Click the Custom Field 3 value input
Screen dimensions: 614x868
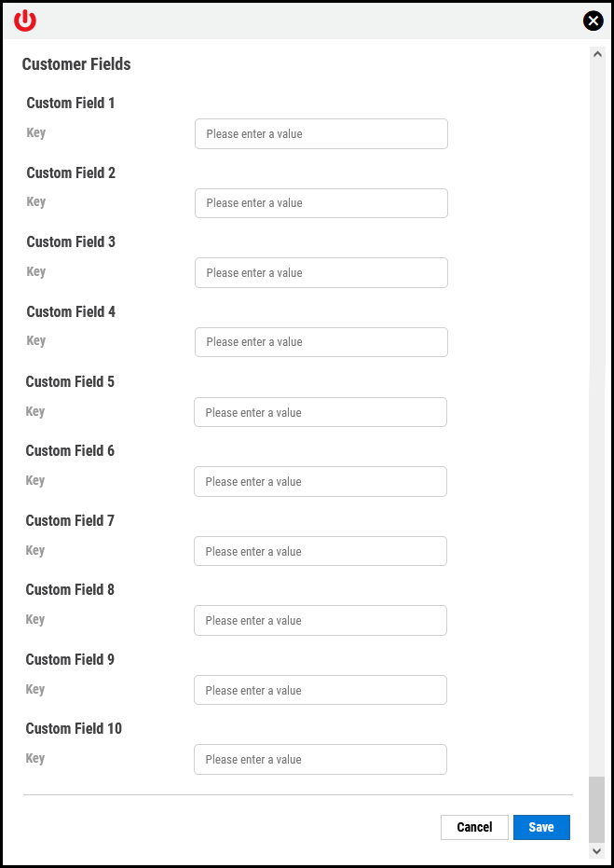coord(321,272)
